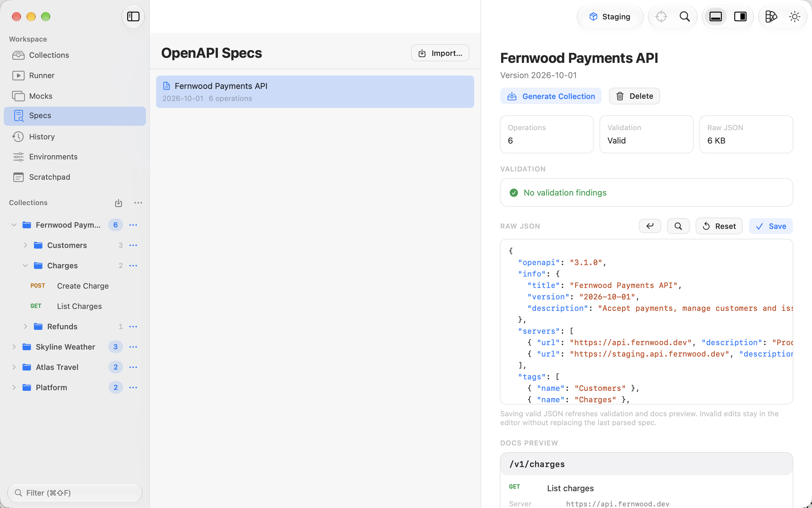Image resolution: width=812 pixels, height=508 pixels.
Task: Open more options for Customers folder
Action: point(133,245)
